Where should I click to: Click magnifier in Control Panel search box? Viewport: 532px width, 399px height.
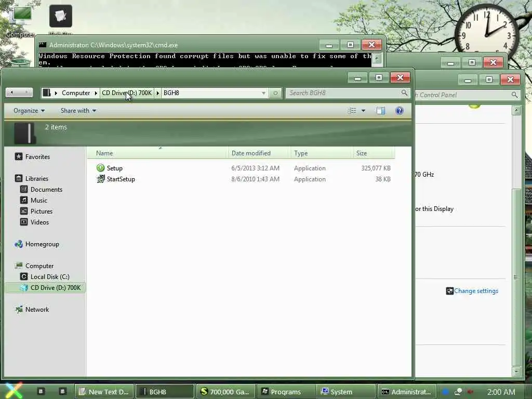514,95
